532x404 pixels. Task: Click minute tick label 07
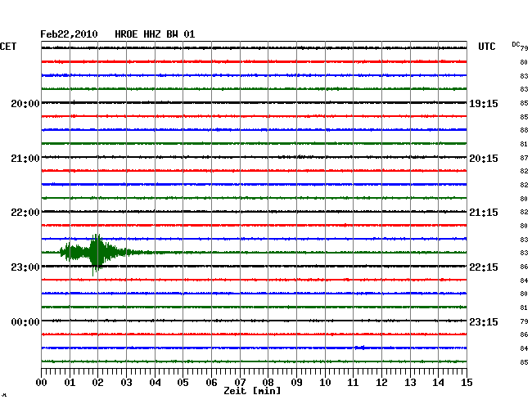(240, 382)
